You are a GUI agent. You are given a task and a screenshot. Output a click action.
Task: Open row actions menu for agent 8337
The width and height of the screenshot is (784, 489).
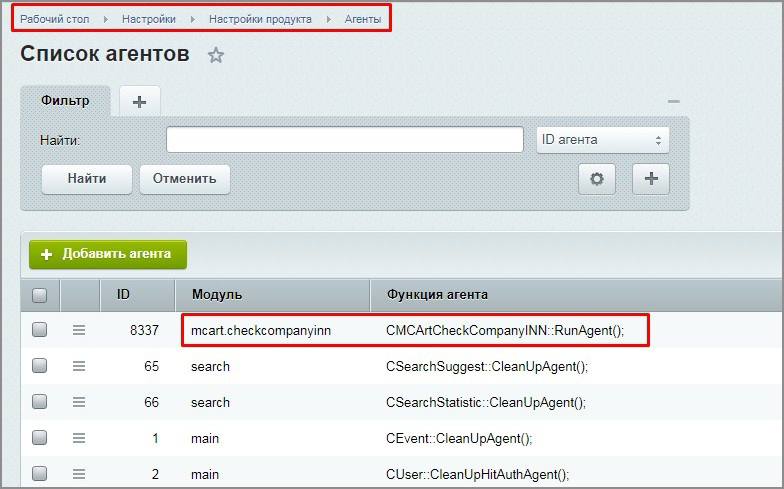tap(79, 330)
